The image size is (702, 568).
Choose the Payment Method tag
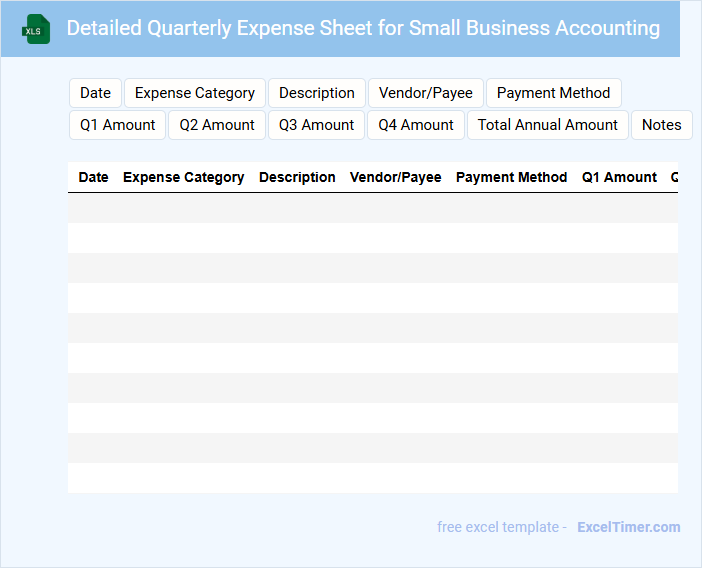click(x=553, y=93)
